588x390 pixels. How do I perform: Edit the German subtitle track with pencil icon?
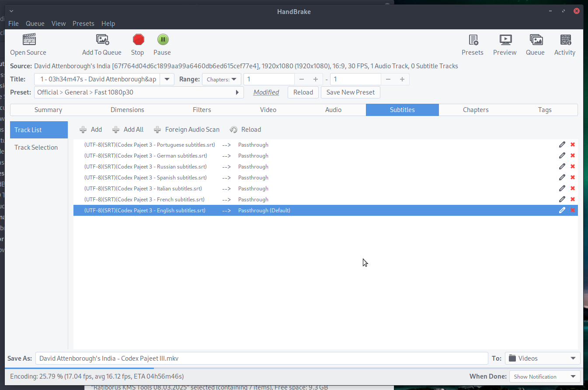point(562,155)
